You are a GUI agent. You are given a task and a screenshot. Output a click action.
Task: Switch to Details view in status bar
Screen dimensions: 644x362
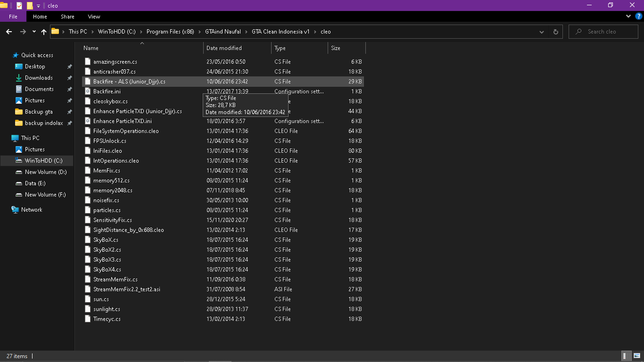click(x=627, y=356)
